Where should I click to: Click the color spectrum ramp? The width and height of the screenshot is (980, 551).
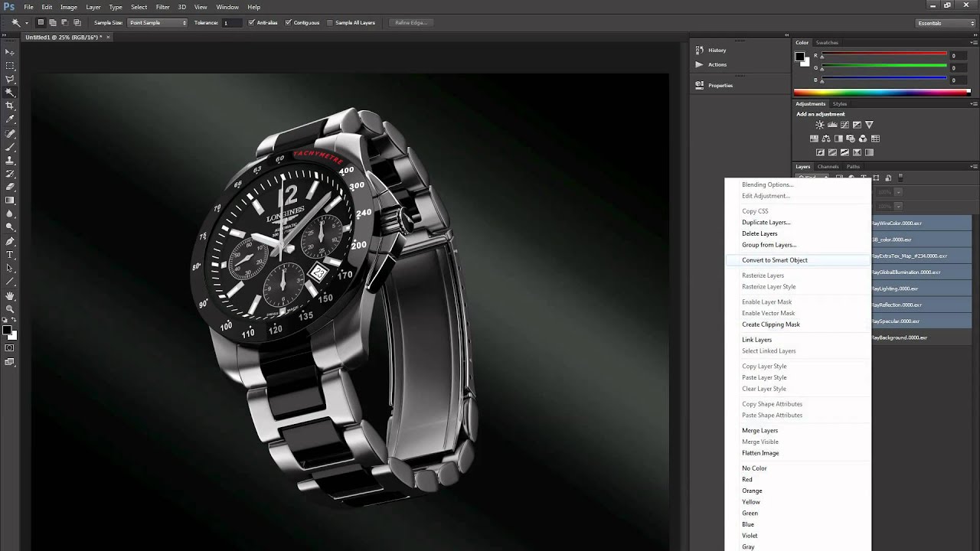[x=882, y=93]
